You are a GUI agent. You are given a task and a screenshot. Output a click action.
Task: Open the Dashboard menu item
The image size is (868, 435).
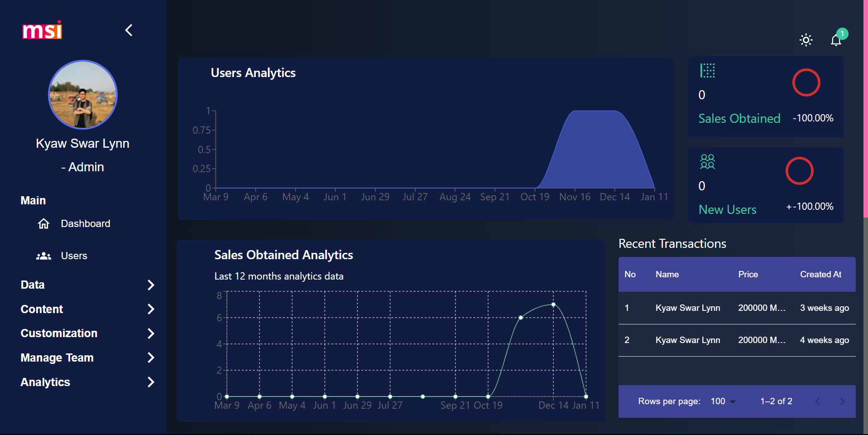[x=86, y=223]
